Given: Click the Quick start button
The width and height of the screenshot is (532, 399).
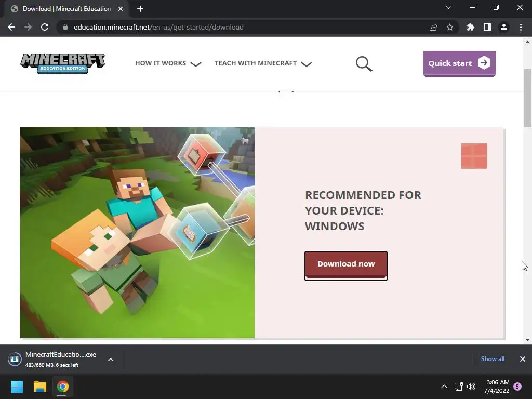Looking at the screenshot, I should 459,63.
